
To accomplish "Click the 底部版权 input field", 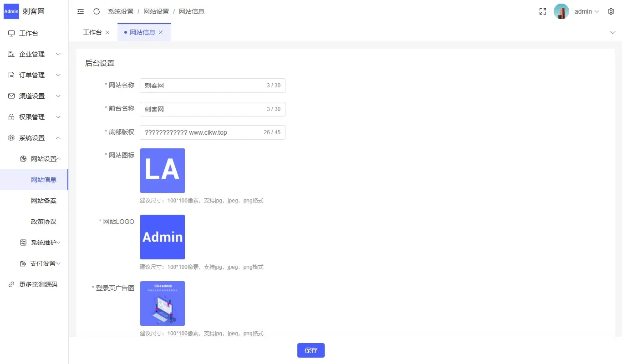I will pyautogui.click(x=213, y=132).
